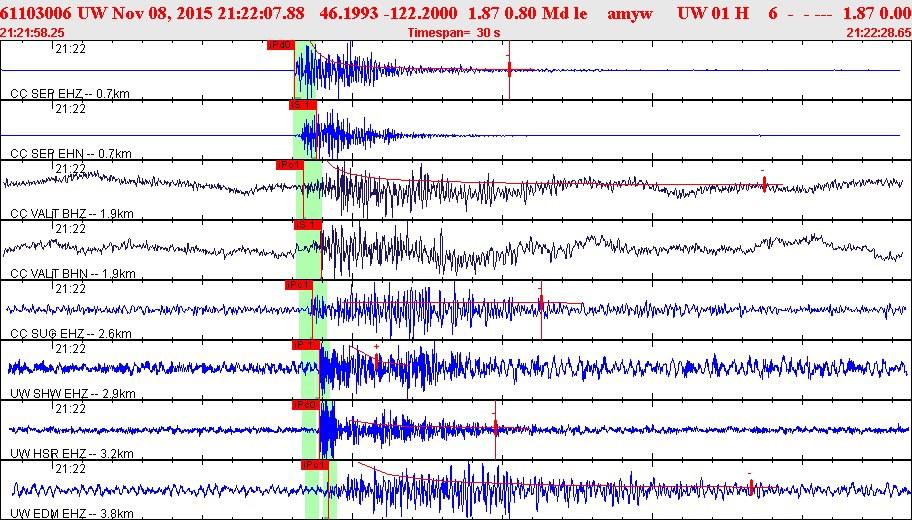This screenshot has height=520, width=912.
Task: Click the '21:22' time tick on VALT BHN trace
Action: 70,229
